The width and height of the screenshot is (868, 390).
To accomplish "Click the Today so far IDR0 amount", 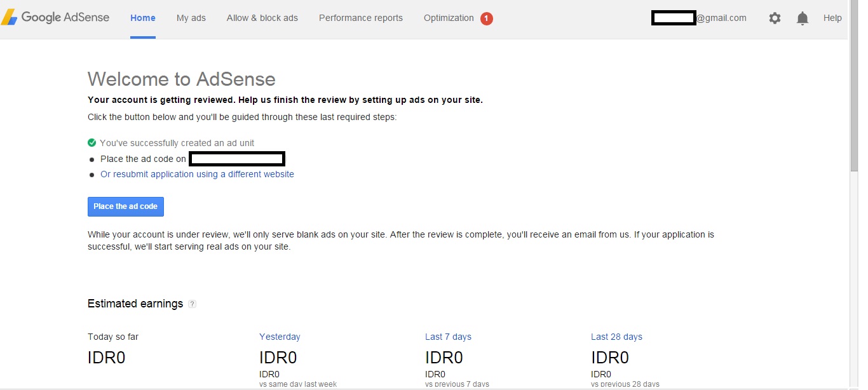I will click(x=105, y=357).
